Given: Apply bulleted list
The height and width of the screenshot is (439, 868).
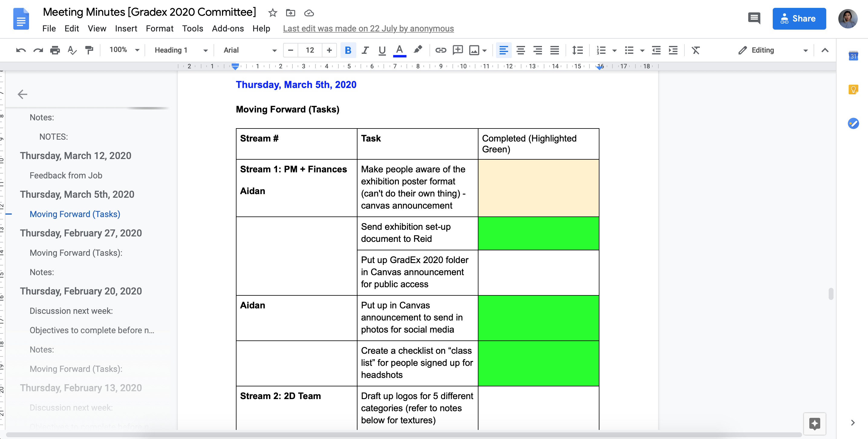Looking at the screenshot, I should pos(629,50).
